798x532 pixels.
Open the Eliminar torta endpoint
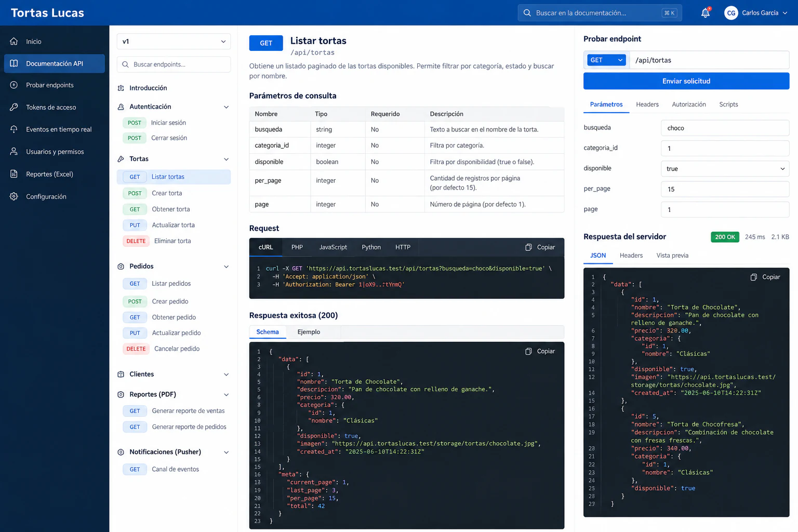pos(174,241)
